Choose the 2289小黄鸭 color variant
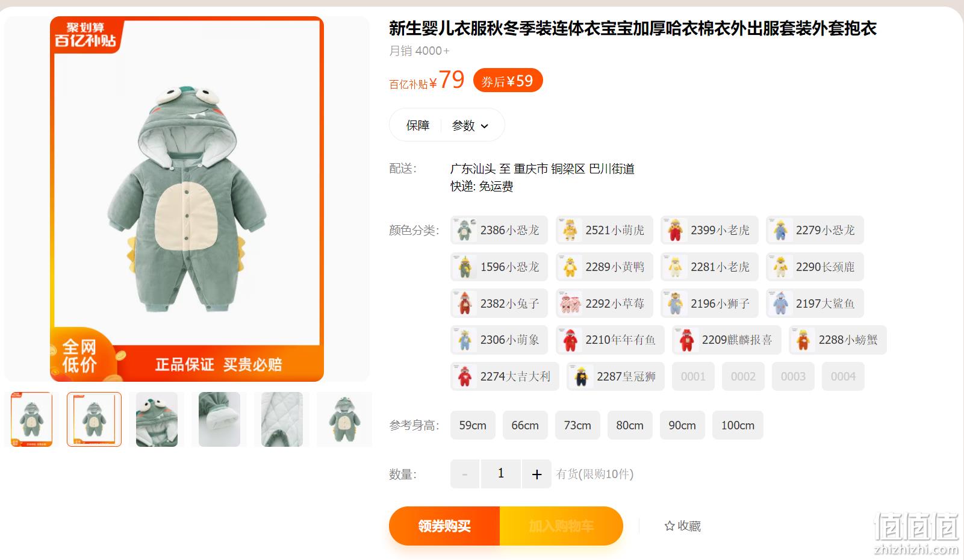Viewport: 964px width, 560px height. point(604,267)
